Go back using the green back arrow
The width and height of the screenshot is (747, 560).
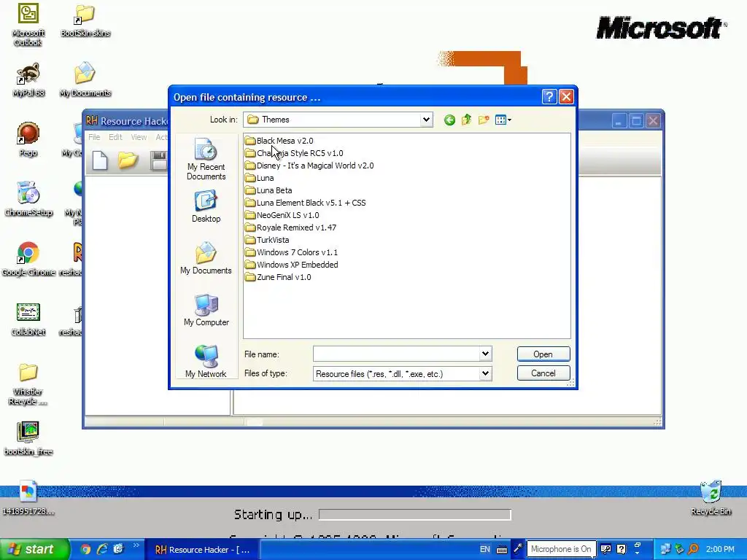449,120
